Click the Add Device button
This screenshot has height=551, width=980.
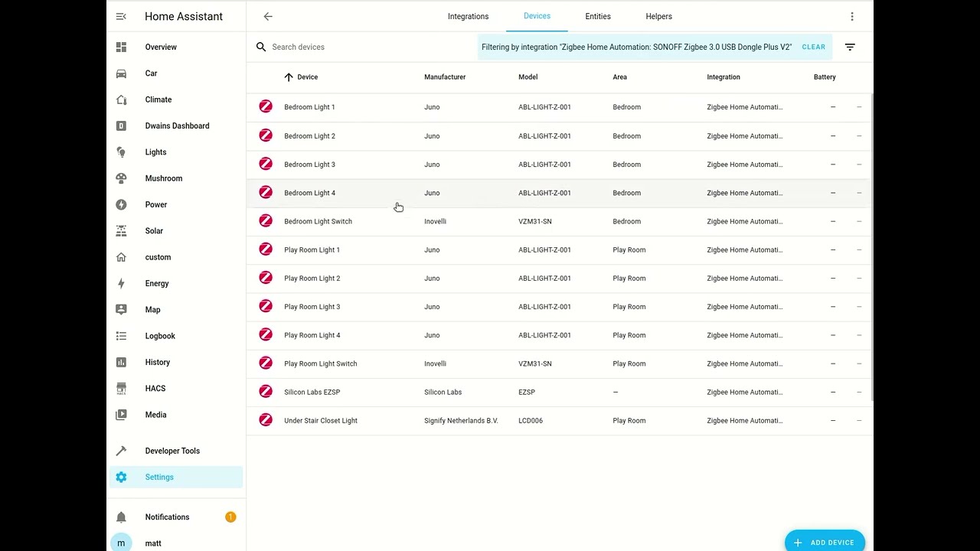[x=825, y=543]
